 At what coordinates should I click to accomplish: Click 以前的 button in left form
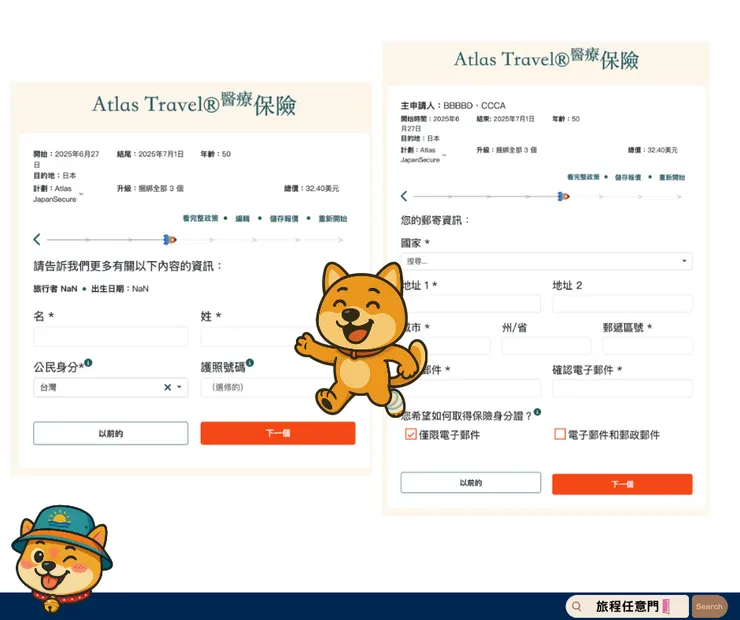[110, 433]
